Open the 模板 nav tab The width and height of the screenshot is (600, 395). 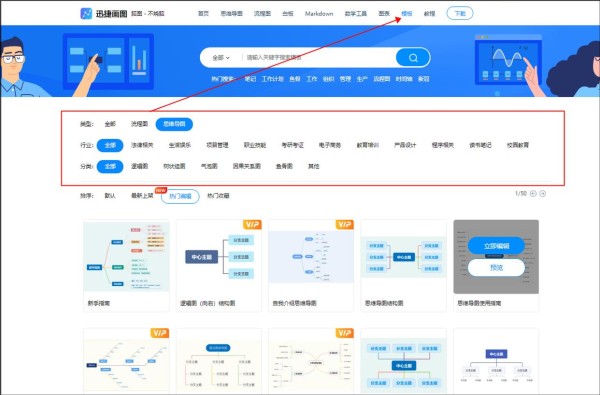pos(407,13)
